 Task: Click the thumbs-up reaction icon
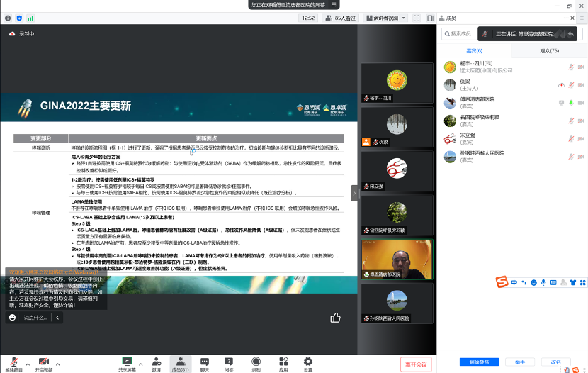click(x=335, y=318)
